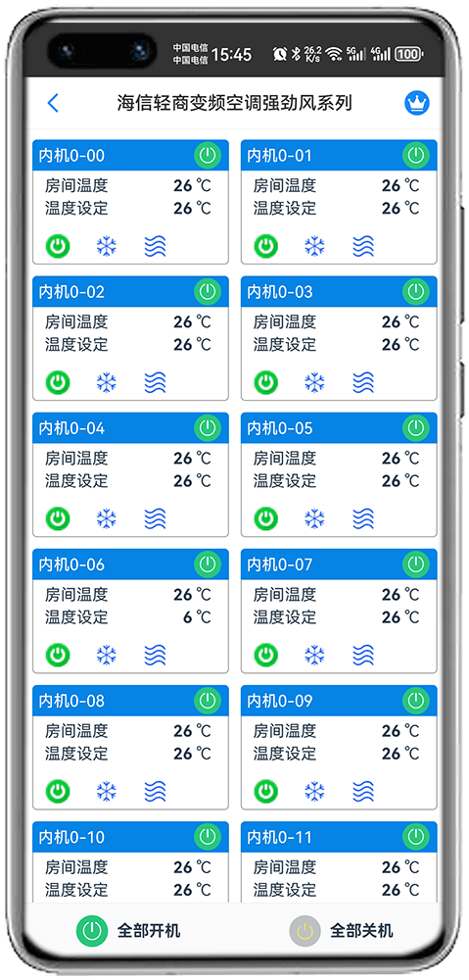Viewport: 469px width, 980px height.
Task: Toggle header power button of 内机0-09
Action: (x=416, y=701)
